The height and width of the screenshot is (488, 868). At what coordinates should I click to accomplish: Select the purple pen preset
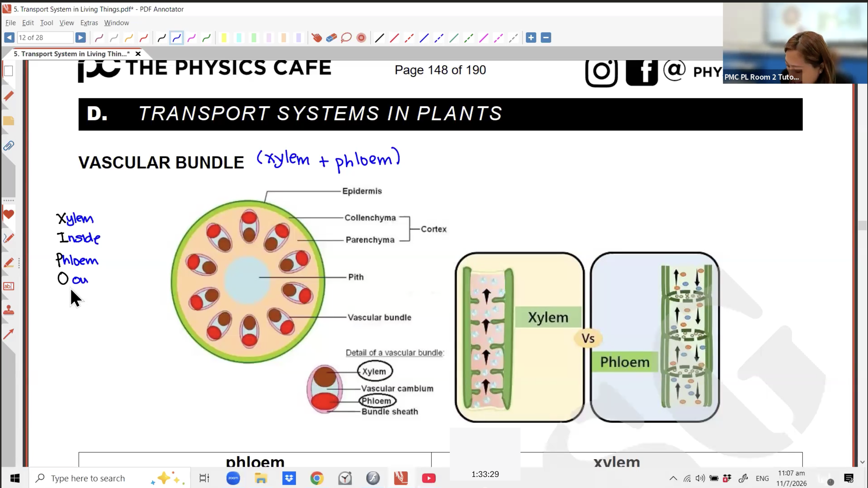[99, 38]
